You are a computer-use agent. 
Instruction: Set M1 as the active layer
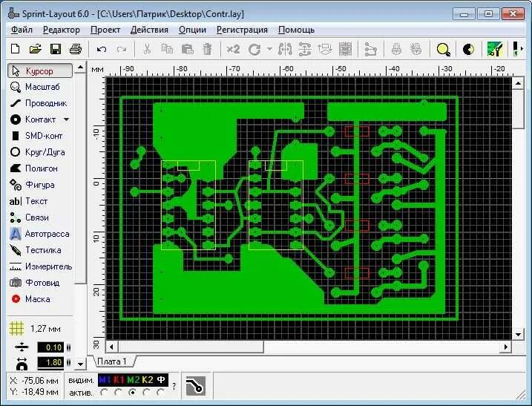(104, 393)
